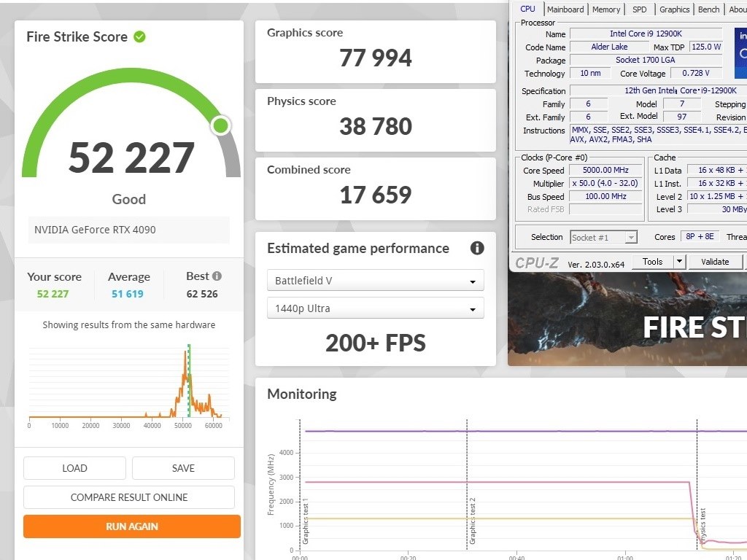Click the Ext. Model 97 value
The image size is (747, 560).
click(x=682, y=117)
